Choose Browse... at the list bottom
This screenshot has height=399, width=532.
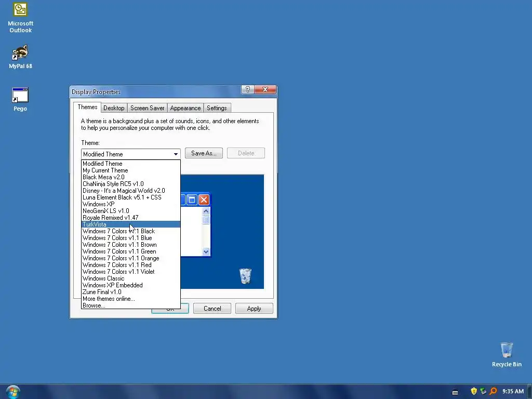[130, 305]
